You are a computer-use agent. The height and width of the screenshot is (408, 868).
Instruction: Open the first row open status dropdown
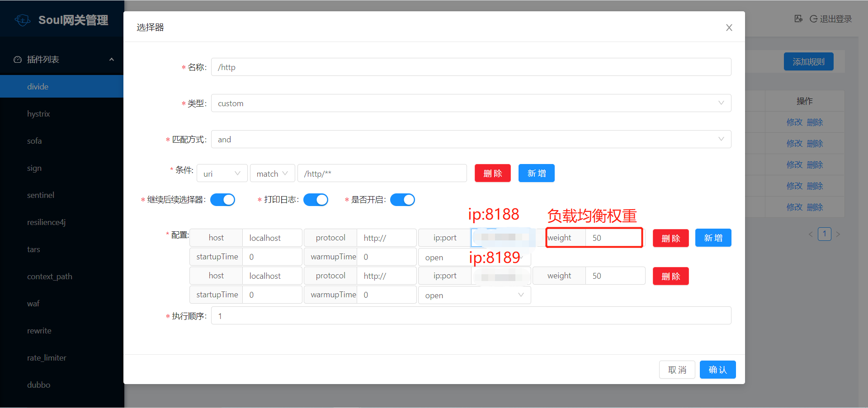pos(474,257)
